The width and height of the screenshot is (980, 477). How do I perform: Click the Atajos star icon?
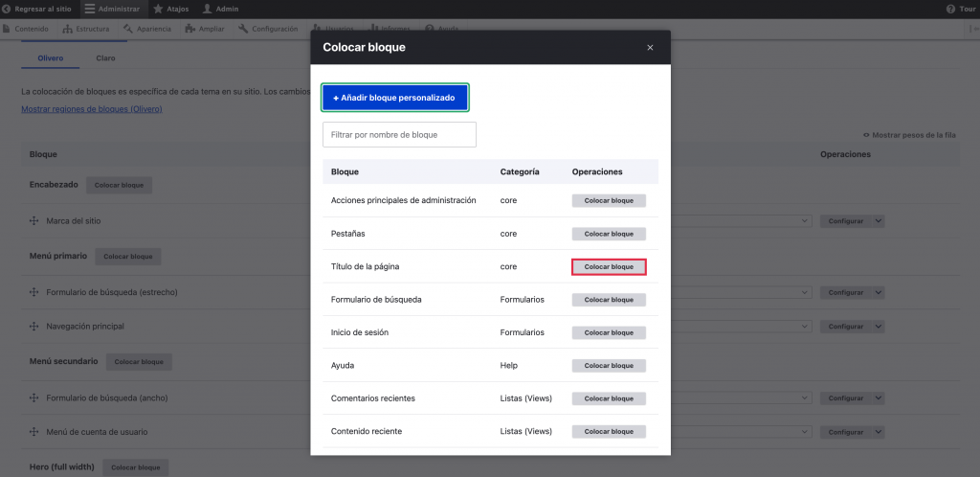tap(157, 9)
